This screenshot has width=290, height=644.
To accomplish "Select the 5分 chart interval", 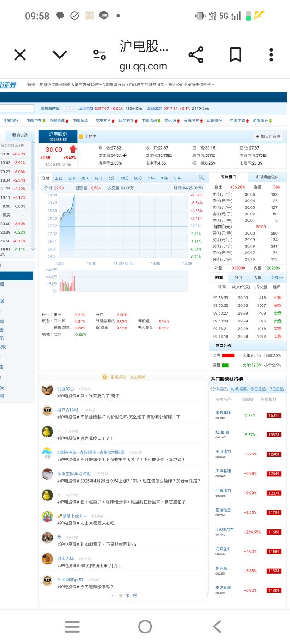I will [112, 178].
